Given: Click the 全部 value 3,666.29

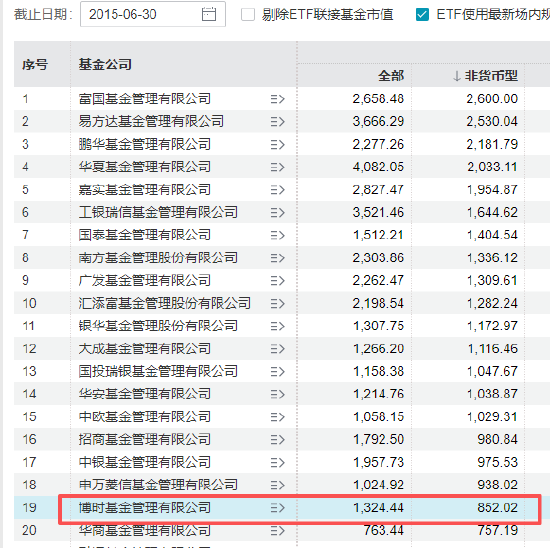Looking at the screenshot, I should point(378,122).
